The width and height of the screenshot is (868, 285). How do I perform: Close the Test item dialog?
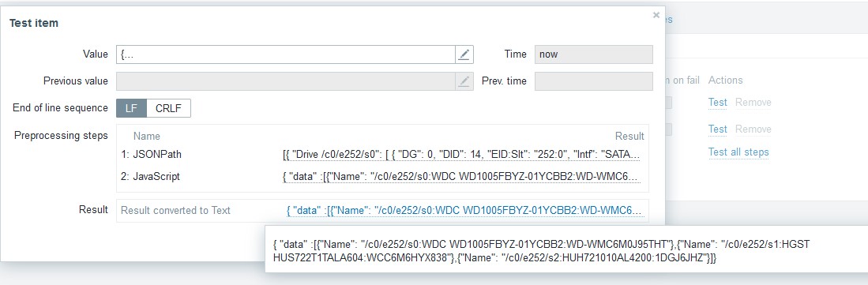[656, 16]
